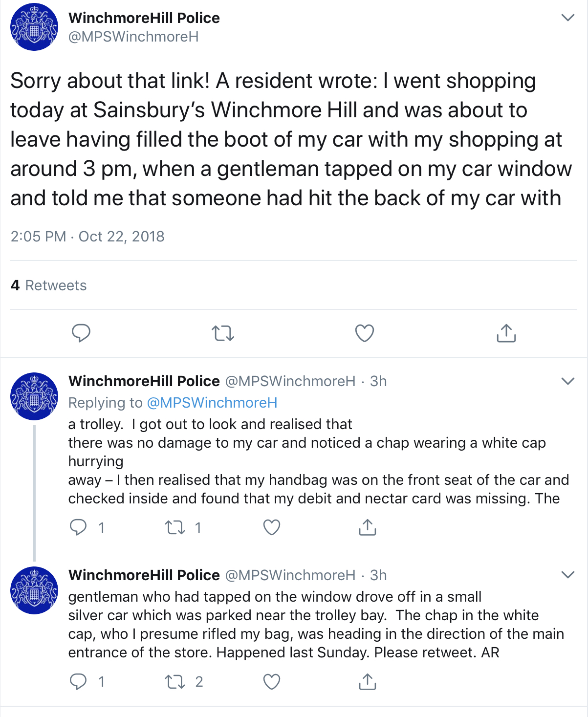
Task: Share the main tweet via share icon
Action: (x=506, y=333)
